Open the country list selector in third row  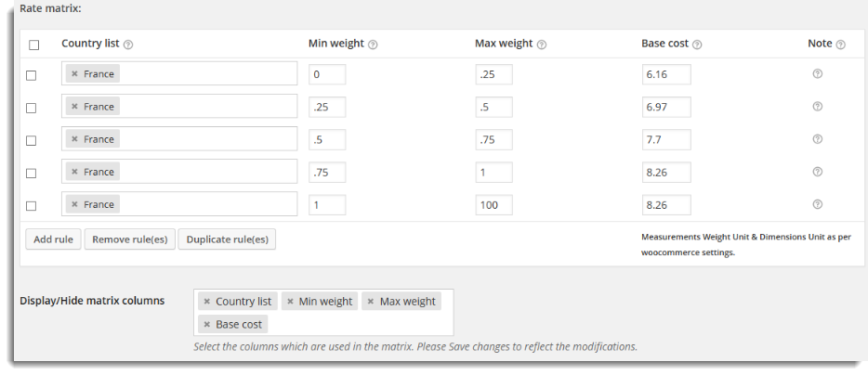coord(179,139)
